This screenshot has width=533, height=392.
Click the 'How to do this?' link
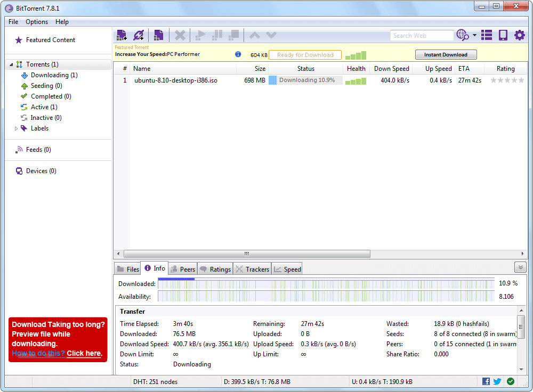click(x=38, y=354)
